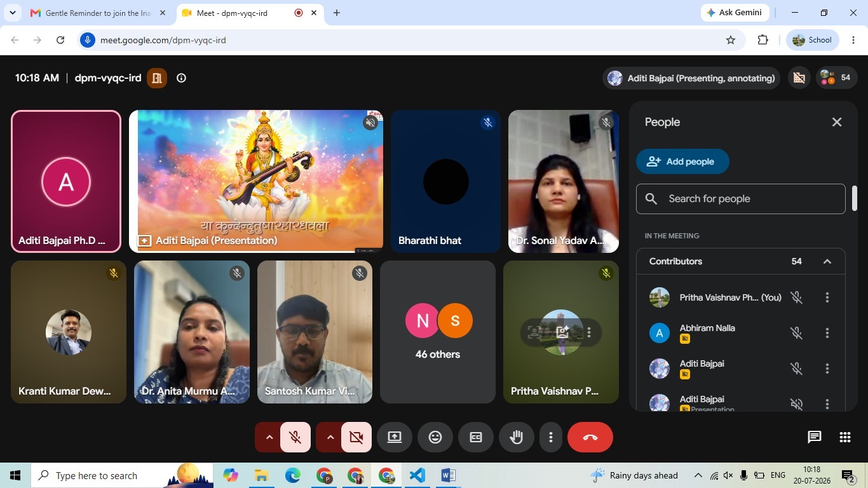Select Aditi Bajpai Ph.D video tile
The width and height of the screenshot is (868, 488).
click(66, 182)
